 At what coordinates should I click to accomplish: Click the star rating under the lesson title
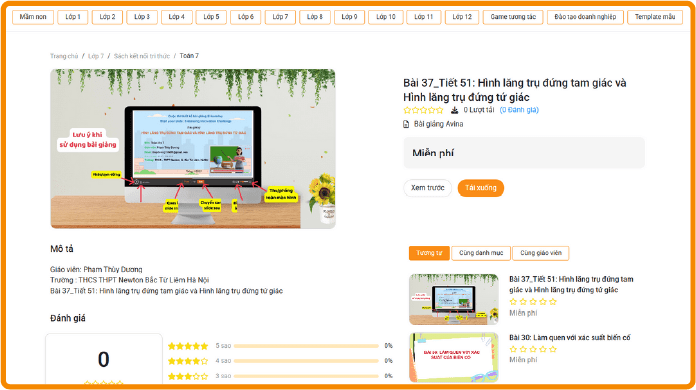(423, 110)
